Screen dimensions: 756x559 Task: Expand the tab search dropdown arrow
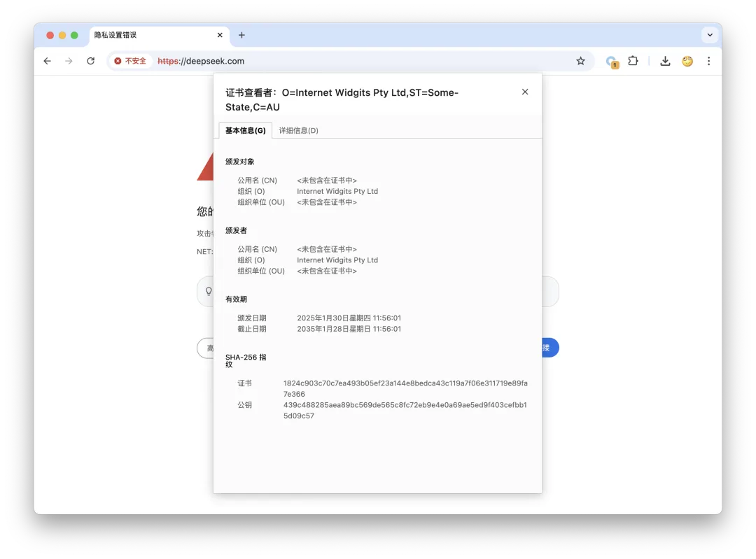[x=710, y=35]
